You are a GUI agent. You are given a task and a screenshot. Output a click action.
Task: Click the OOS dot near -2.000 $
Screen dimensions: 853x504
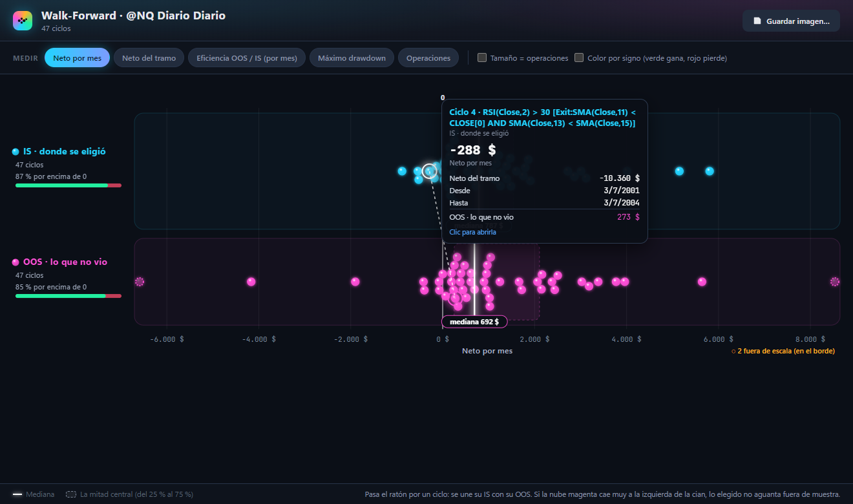click(x=355, y=282)
